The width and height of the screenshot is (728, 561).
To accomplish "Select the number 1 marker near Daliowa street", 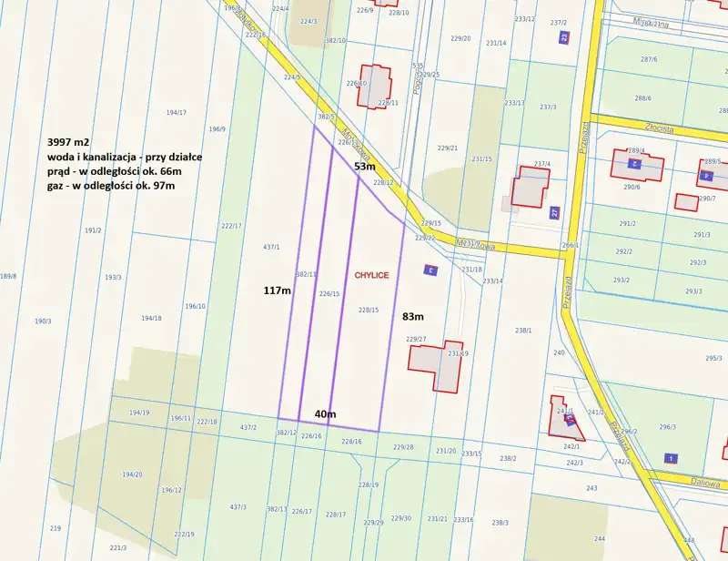I will click(671, 457).
